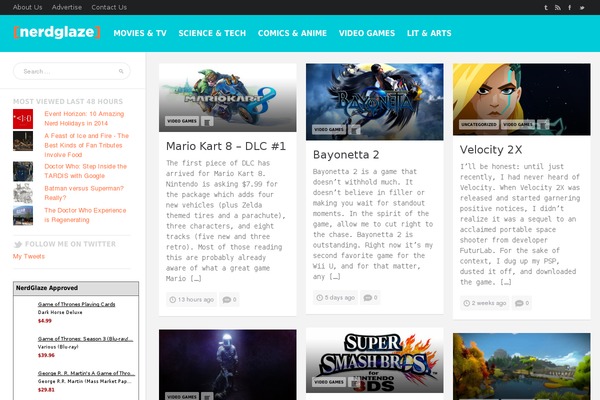600x400 pixels.
Task: Click the Video Games tag on Velocity 2X
Action: click(x=518, y=124)
